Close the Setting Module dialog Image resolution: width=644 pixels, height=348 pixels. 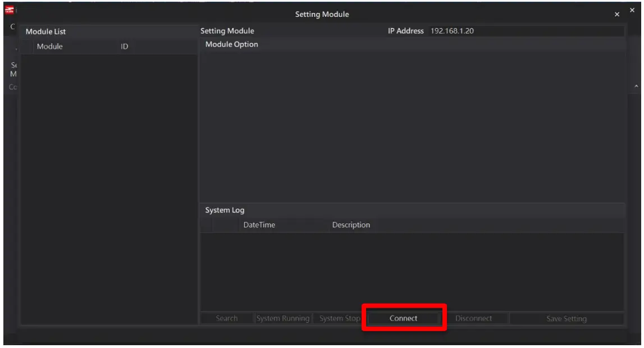(x=617, y=15)
